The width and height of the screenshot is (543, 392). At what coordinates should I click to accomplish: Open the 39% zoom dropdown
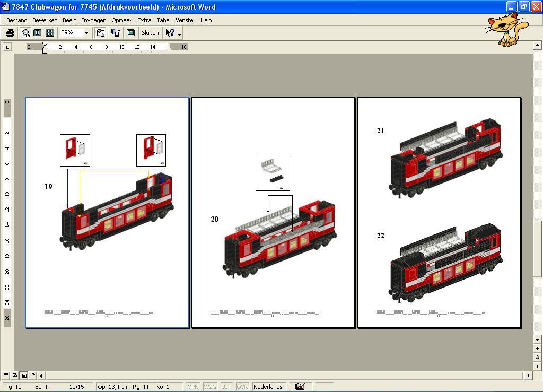click(x=86, y=33)
